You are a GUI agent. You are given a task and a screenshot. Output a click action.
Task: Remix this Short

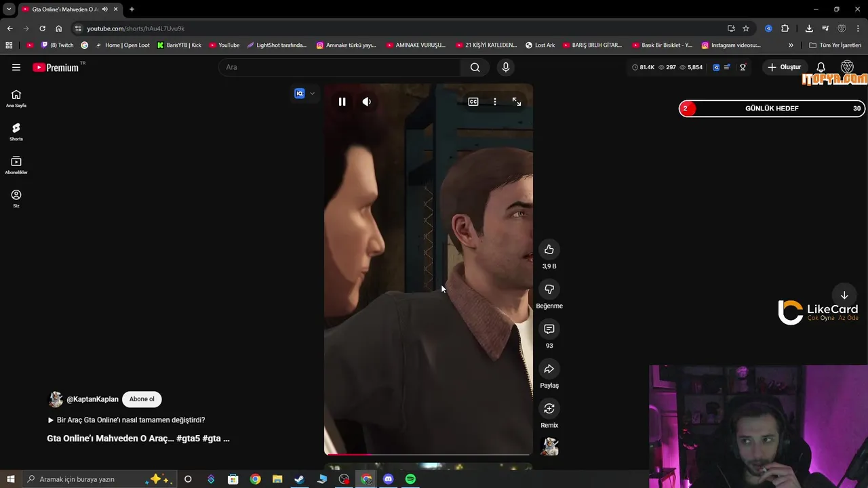click(549, 409)
